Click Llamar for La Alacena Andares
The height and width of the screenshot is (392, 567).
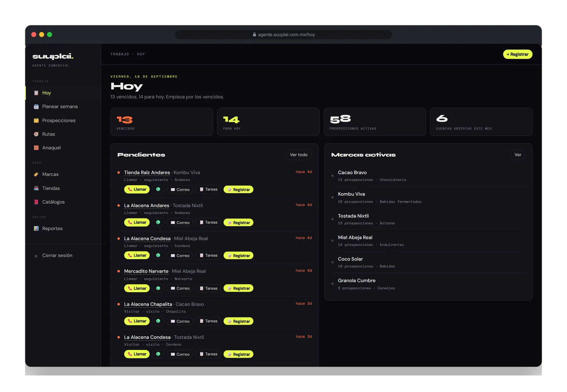coord(137,222)
